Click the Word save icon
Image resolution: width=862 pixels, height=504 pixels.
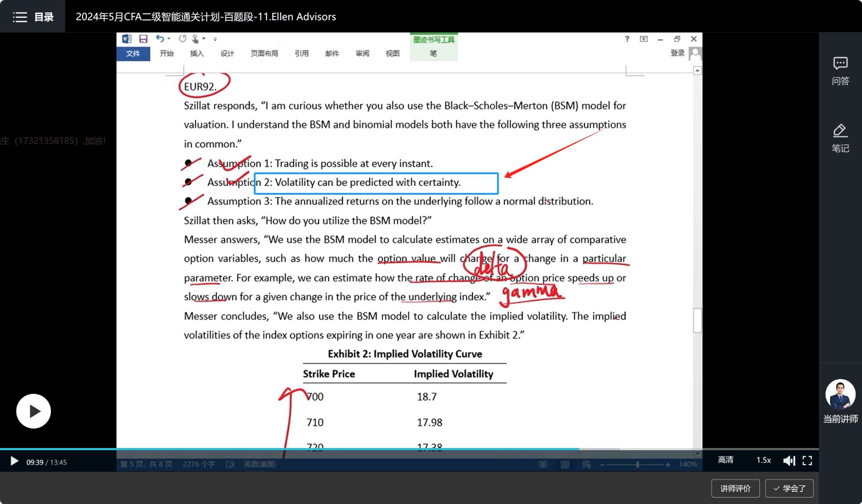[x=143, y=39]
